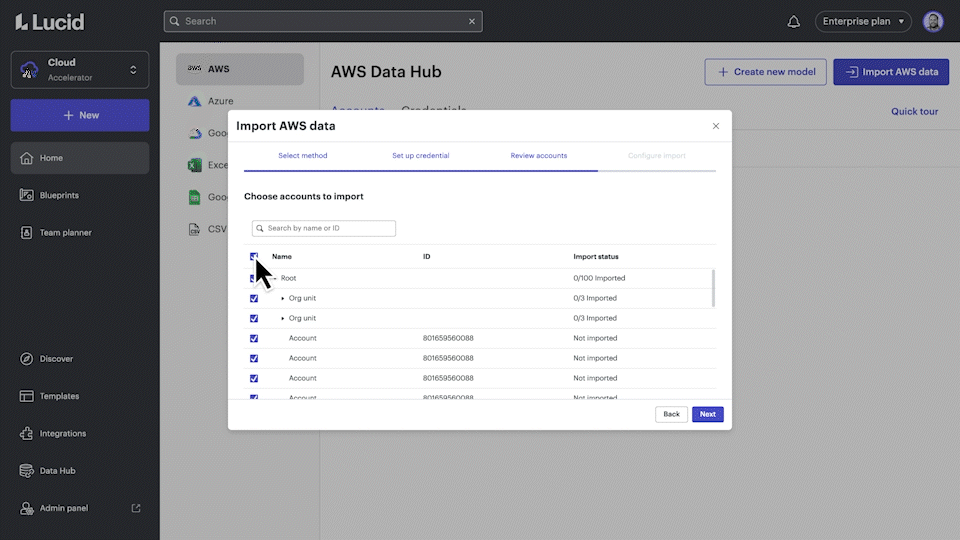Click the notification bell icon
This screenshot has height=540, width=960.
[x=794, y=21]
